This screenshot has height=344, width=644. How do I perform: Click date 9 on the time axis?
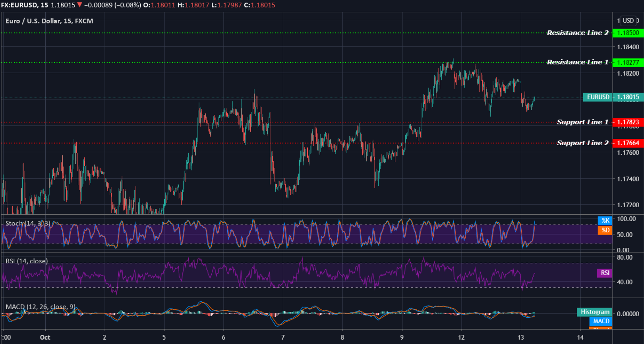tap(402, 337)
